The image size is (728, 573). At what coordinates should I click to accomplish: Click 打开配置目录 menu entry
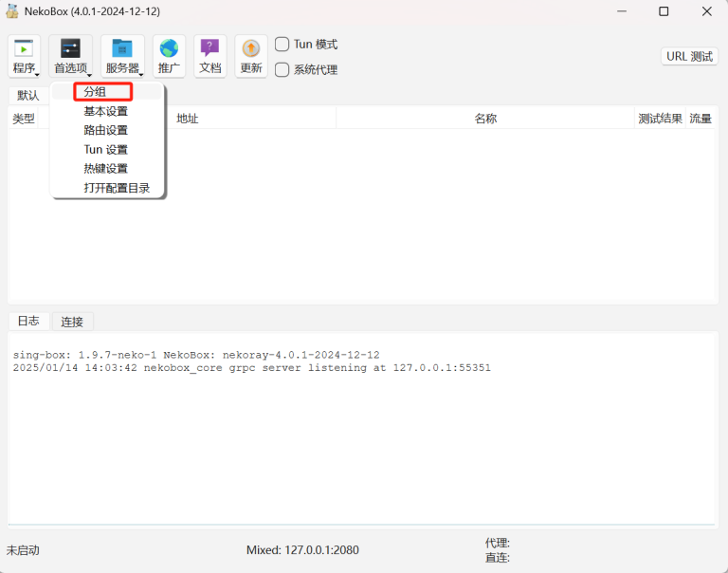pyautogui.click(x=117, y=188)
